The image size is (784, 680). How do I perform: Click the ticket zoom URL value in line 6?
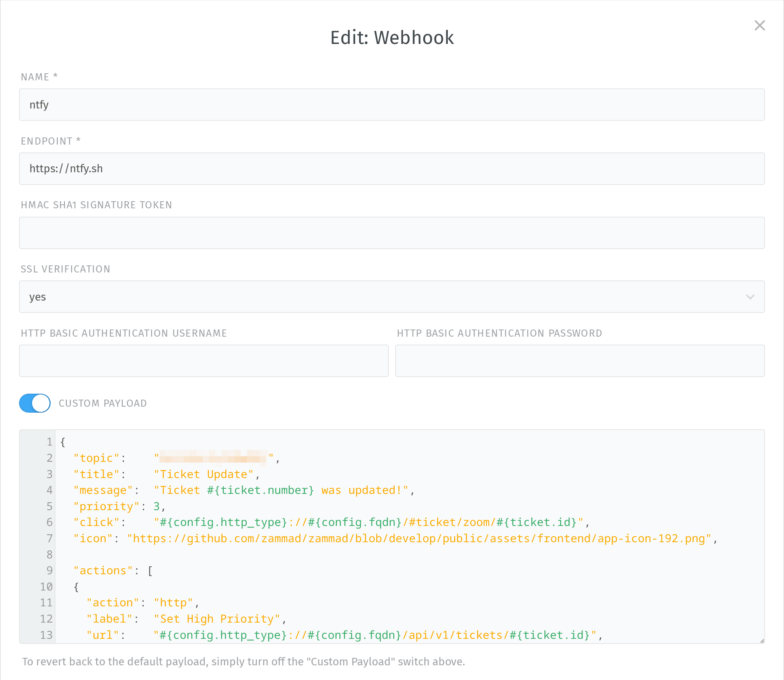point(369,522)
